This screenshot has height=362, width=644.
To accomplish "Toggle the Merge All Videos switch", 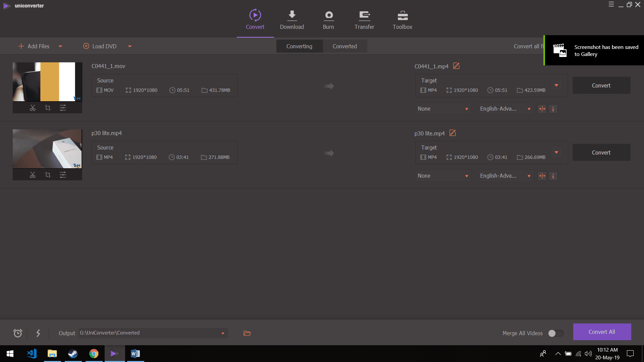I will point(555,333).
